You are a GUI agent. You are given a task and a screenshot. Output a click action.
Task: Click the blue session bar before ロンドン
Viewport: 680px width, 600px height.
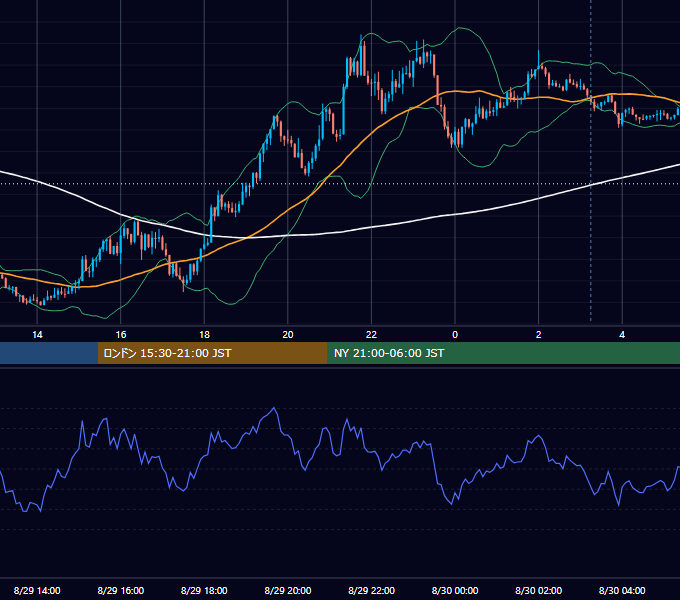pyautogui.click(x=49, y=353)
